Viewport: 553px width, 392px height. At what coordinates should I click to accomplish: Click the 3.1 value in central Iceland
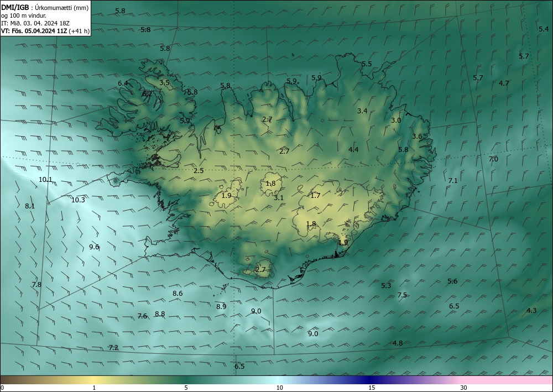pyautogui.click(x=279, y=198)
